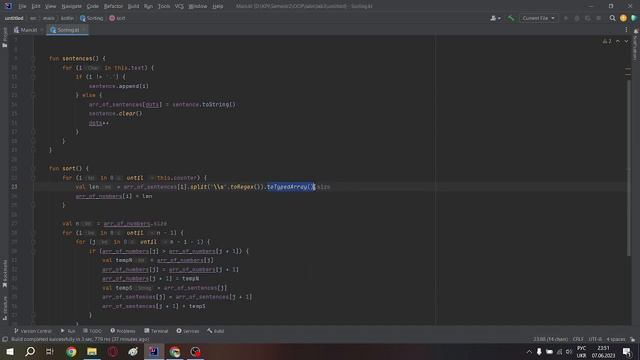Open the Project tool window sidebar
This screenshot has width=640, height=360.
coord(4,38)
